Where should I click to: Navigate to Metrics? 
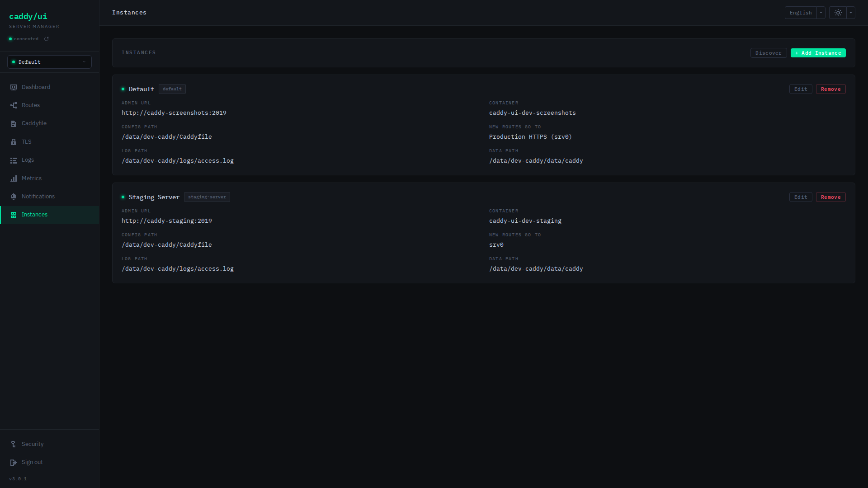pos(50,178)
